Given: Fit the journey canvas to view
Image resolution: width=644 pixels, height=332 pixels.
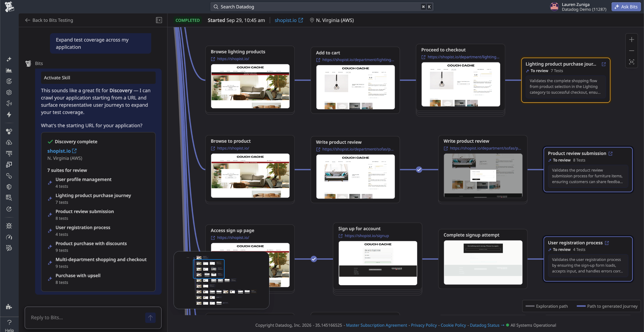Looking at the screenshot, I should pos(632,62).
